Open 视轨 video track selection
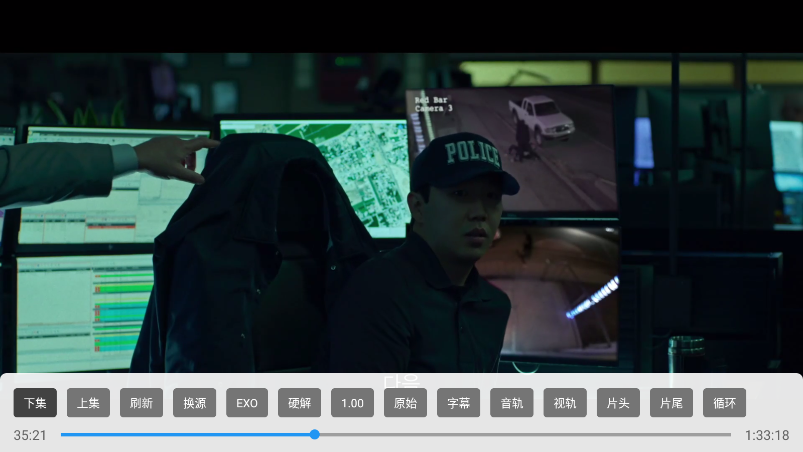This screenshot has width=803, height=452. tap(565, 403)
